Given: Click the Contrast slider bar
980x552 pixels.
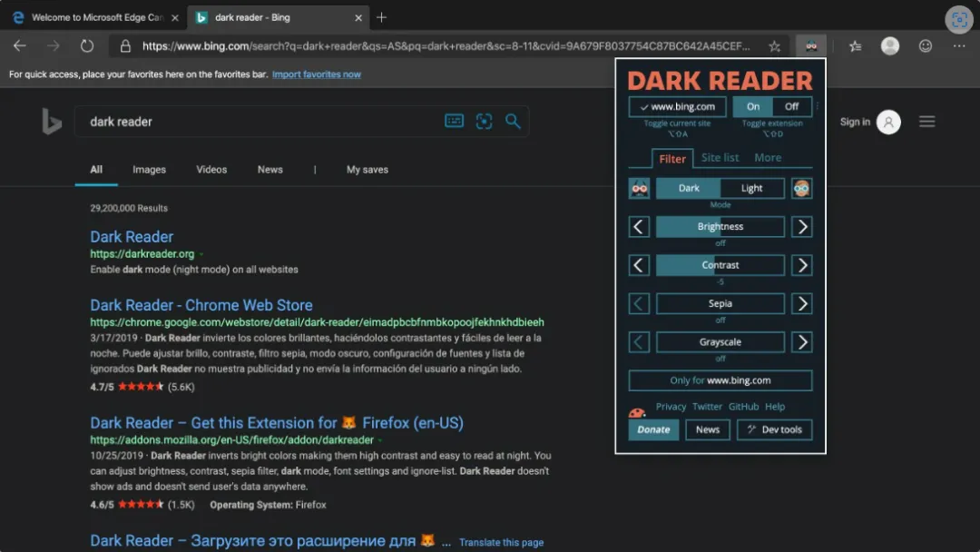Looking at the screenshot, I should point(720,265).
